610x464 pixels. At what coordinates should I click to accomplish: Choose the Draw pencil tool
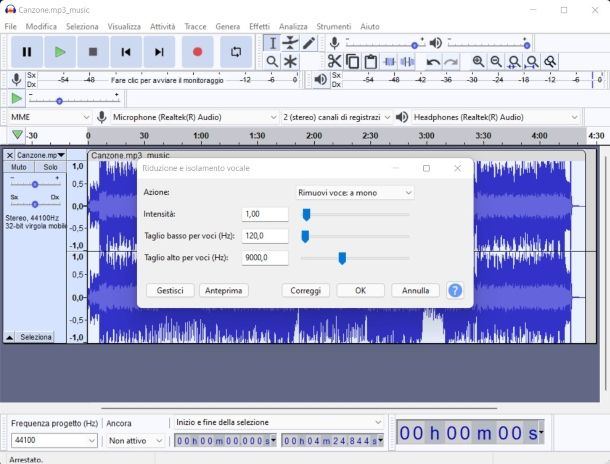309,43
